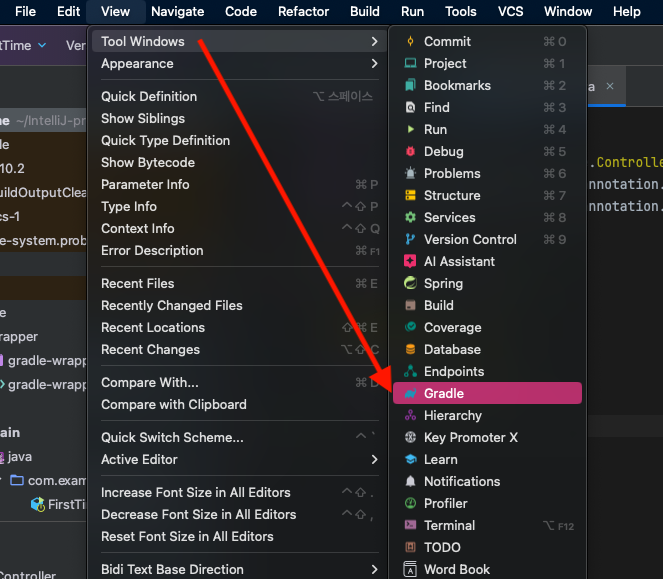Open the Navigate menu
Image resolution: width=663 pixels, height=579 pixels.
pyautogui.click(x=178, y=11)
